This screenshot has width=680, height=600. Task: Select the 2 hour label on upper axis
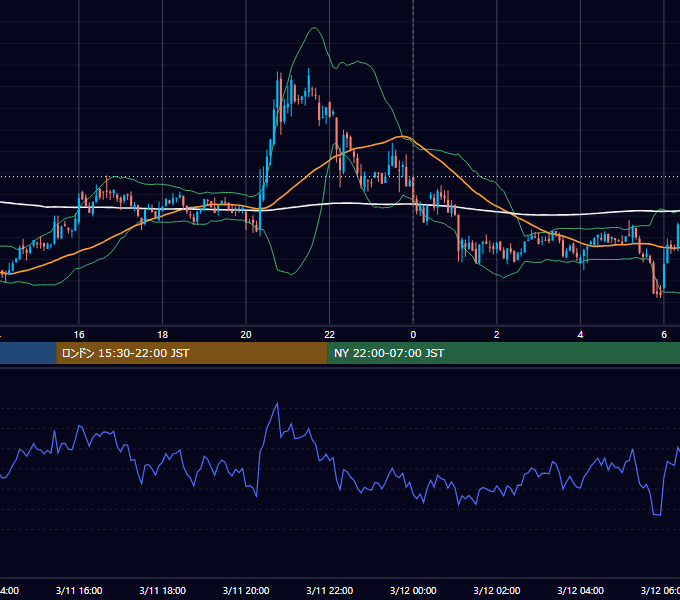[497, 335]
